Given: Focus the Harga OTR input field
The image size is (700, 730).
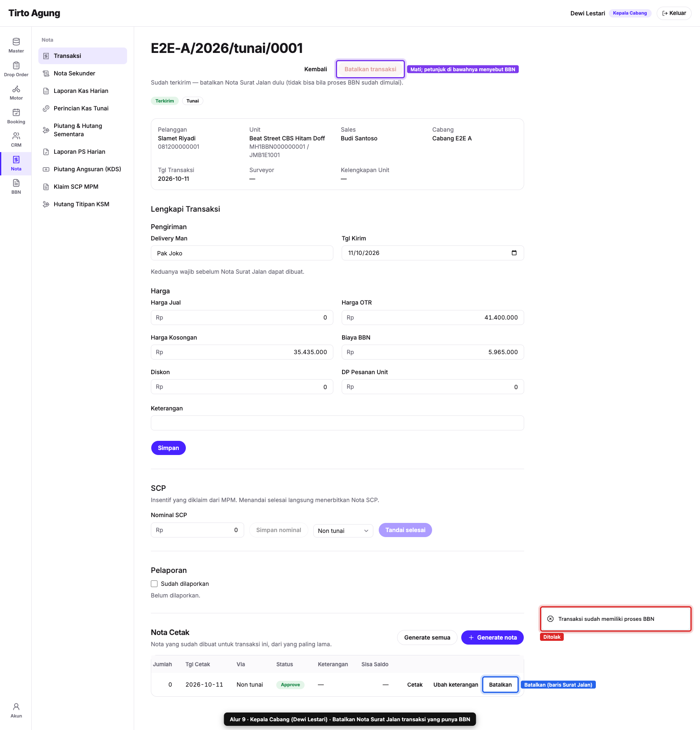Looking at the screenshot, I should coord(433,317).
